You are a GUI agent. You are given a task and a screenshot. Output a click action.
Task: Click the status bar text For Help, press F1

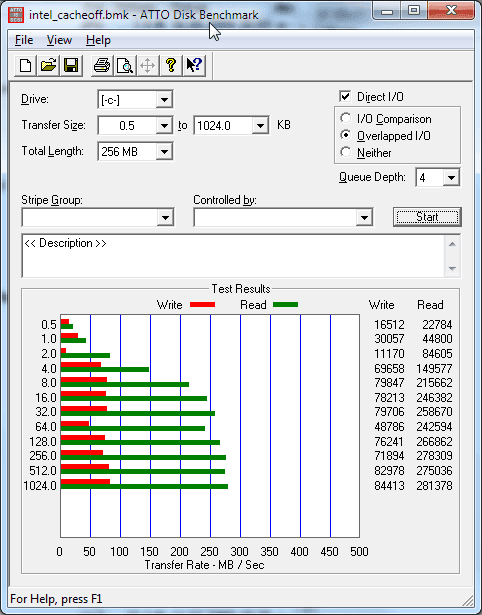[56, 599]
